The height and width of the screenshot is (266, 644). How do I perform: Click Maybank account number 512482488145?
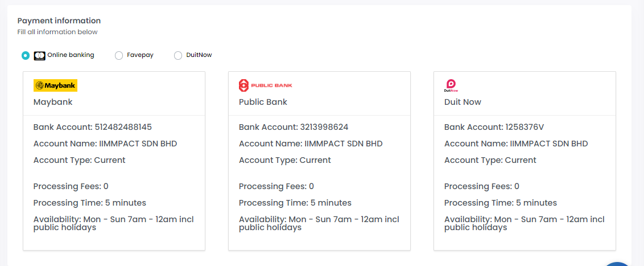click(x=123, y=127)
